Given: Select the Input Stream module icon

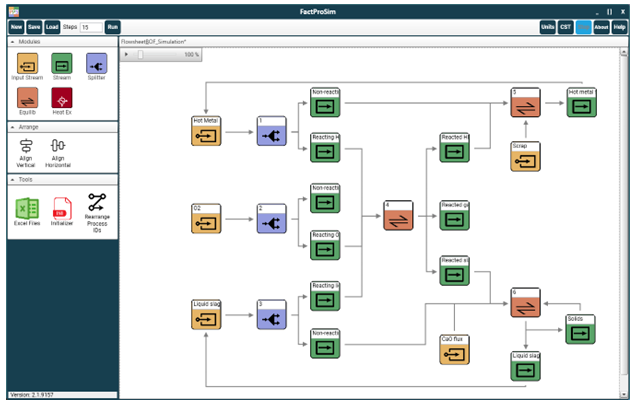Looking at the screenshot, I should pos(27,64).
